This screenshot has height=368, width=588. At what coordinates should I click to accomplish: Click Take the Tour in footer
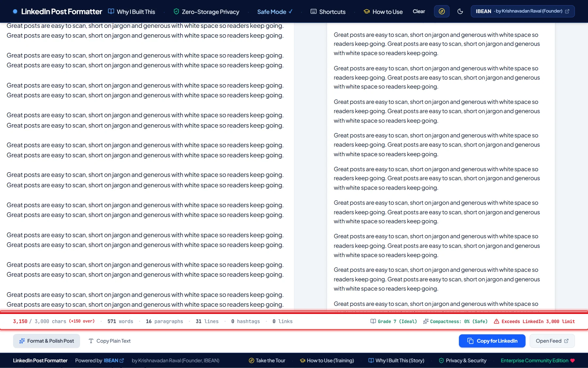tap(267, 360)
